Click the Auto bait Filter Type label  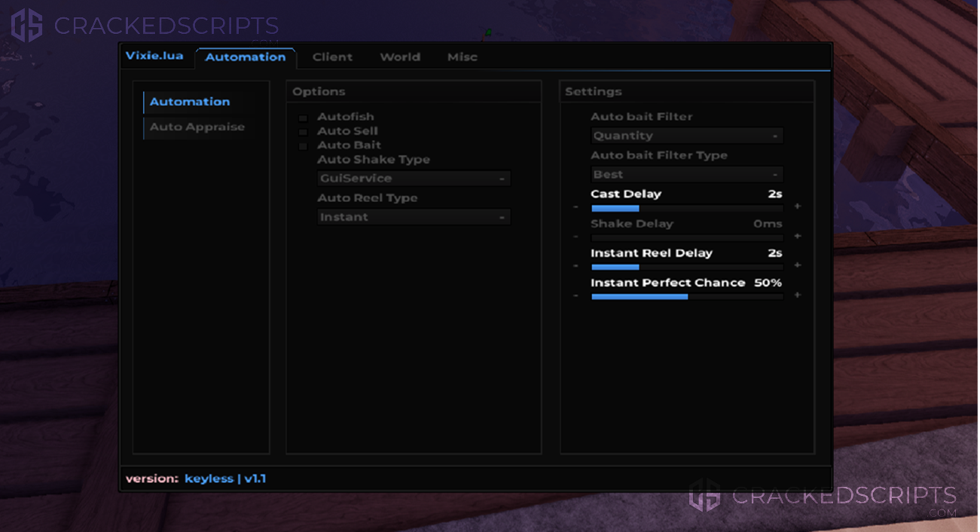point(659,155)
